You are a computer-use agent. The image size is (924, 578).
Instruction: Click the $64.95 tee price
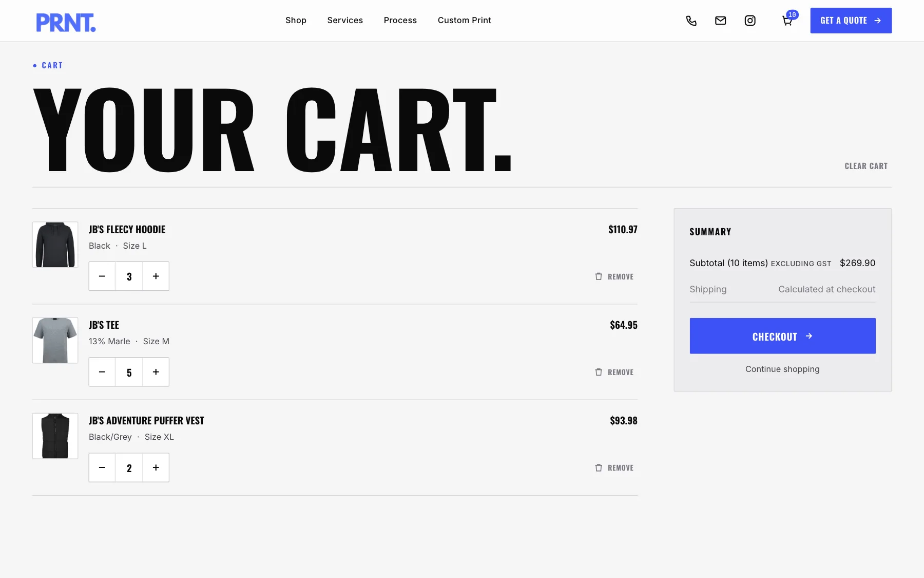[624, 325]
